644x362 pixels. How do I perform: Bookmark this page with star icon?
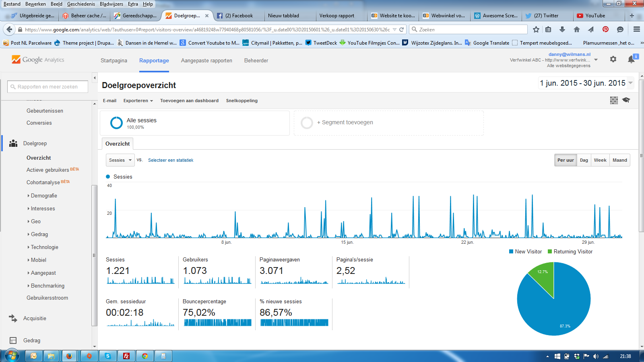[x=536, y=29]
